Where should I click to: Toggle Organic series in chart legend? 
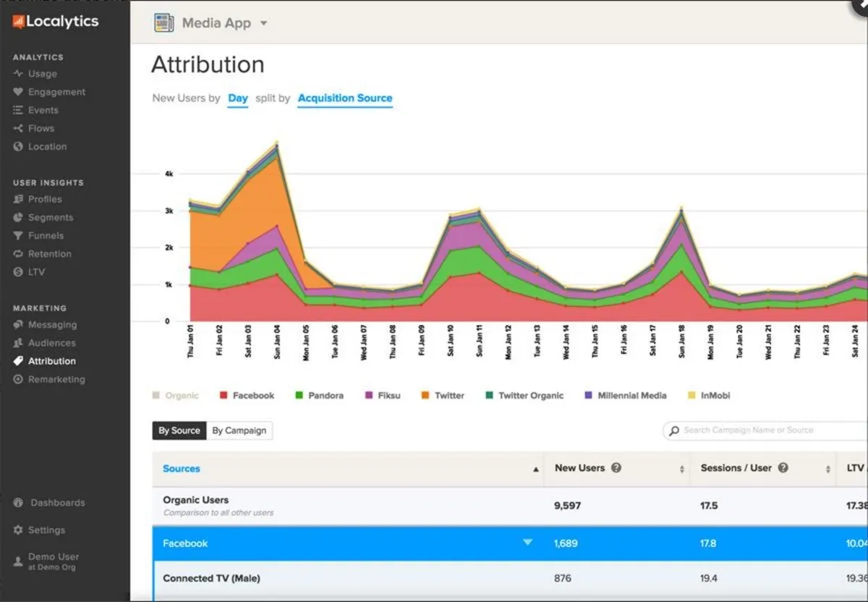[x=175, y=396]
